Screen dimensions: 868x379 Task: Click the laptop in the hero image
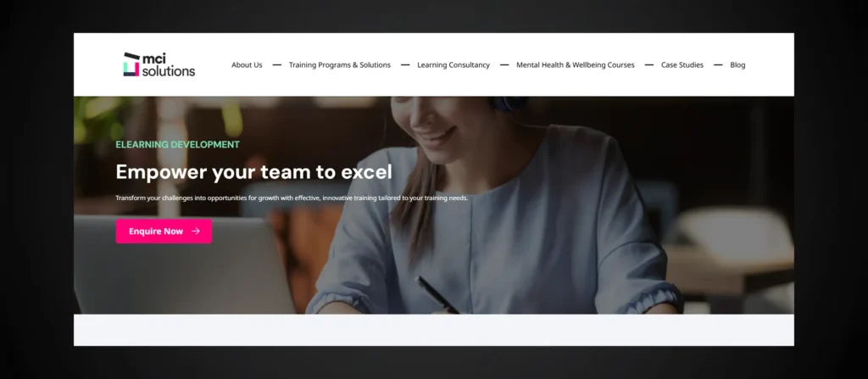(x=183, y=265)
